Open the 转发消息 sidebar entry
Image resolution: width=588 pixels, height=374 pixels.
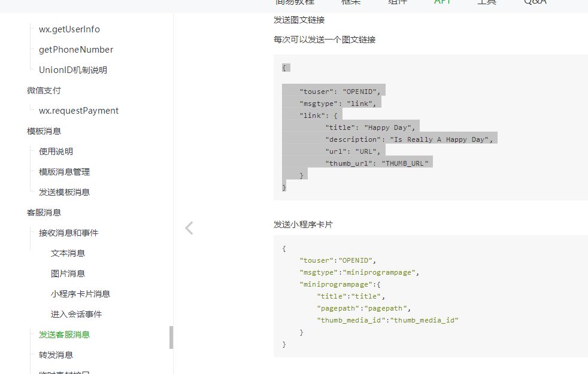[56, 355]
